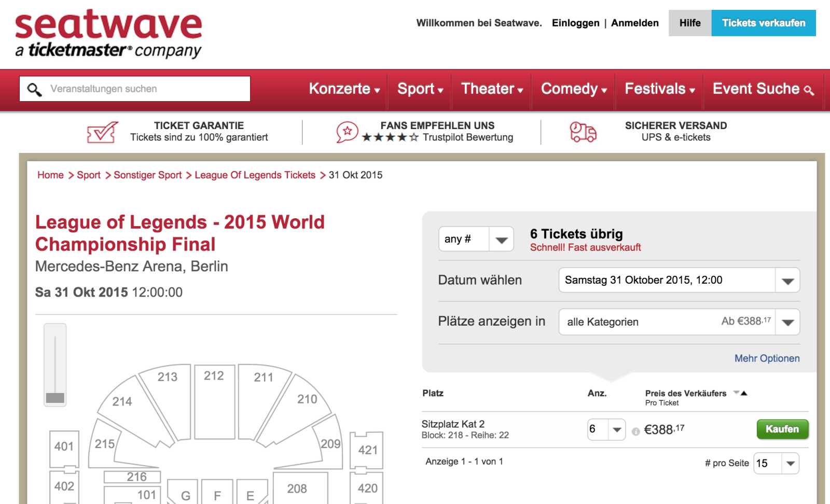Select block 212 on seating map
The height and width of the screenshot is (504, 830).
point(214,402)
